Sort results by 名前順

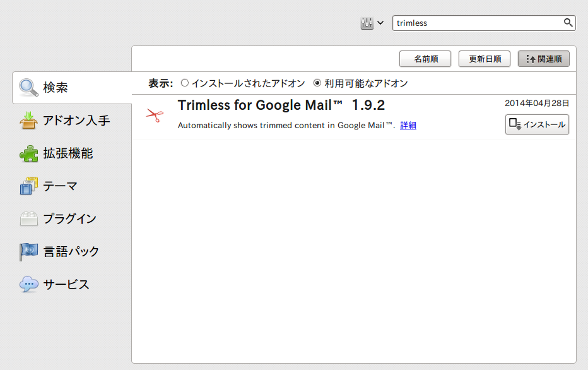click(425, 59)
